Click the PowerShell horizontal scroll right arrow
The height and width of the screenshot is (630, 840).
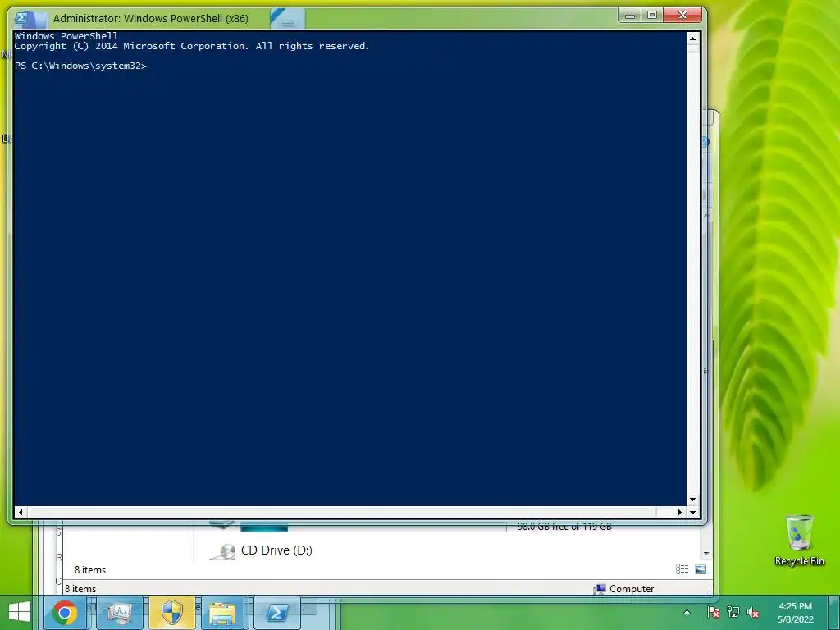[x=680, y=512]
